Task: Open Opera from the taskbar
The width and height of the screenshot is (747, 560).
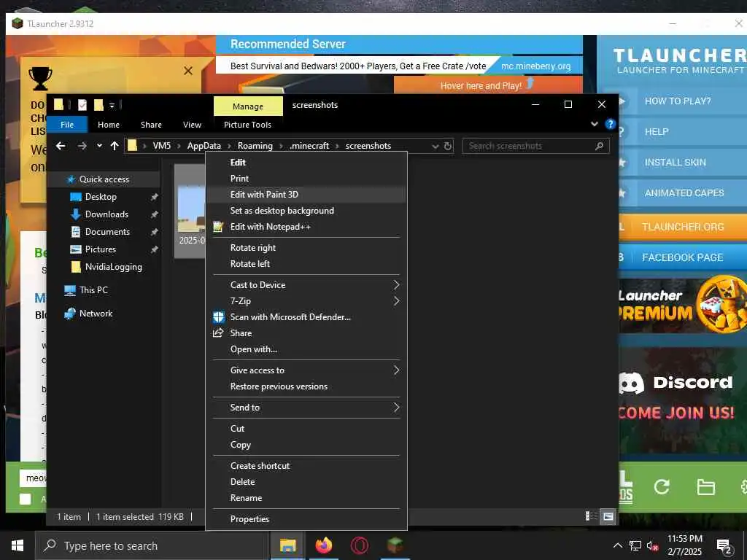Action: pos(360,545)
